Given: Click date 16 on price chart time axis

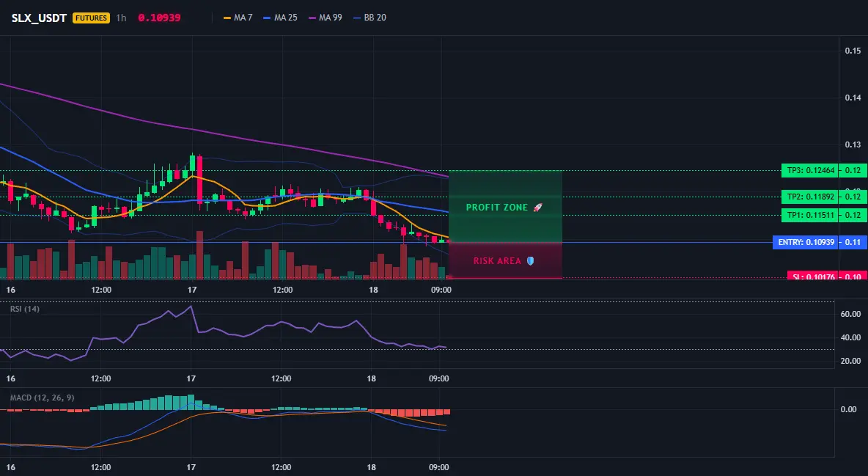Looking at the screenshot, I should point(10,290).
